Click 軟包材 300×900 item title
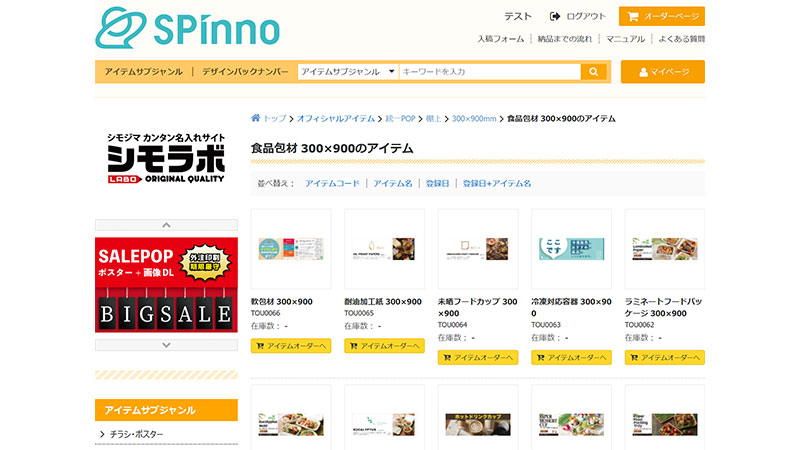This screenshot has width=800, height=450. click(282, 302)
